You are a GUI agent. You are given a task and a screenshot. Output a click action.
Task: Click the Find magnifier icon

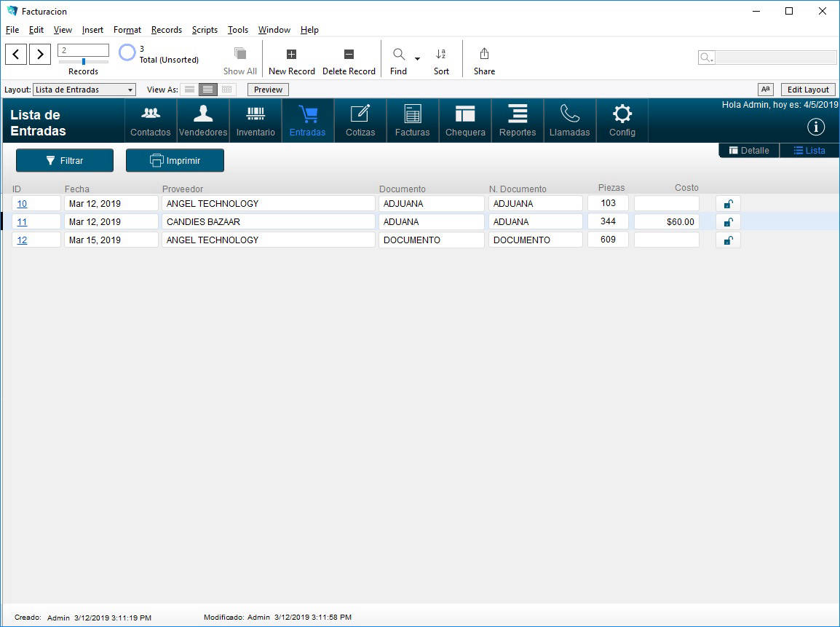(399, 54)
